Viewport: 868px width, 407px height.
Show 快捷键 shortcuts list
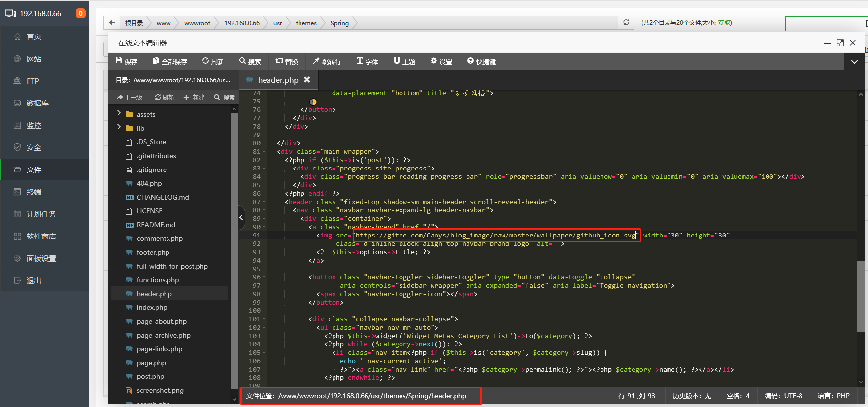[x=481, y=61]
